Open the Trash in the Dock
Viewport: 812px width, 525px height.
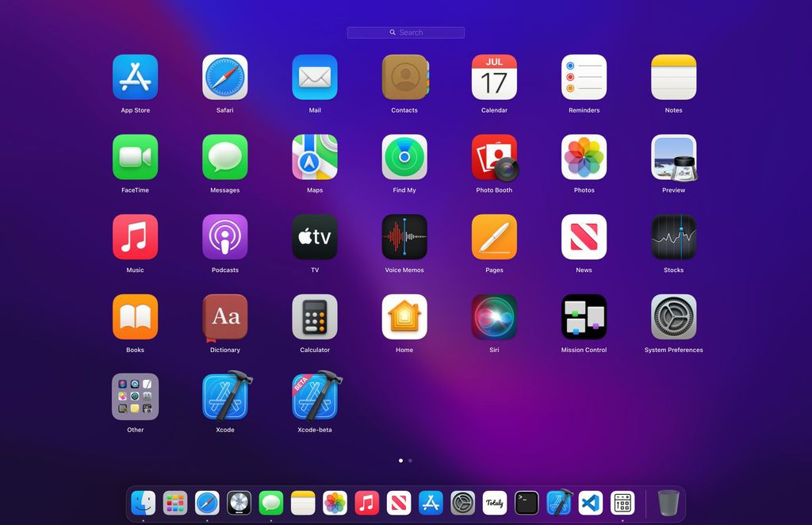click(x=668, y=503)
